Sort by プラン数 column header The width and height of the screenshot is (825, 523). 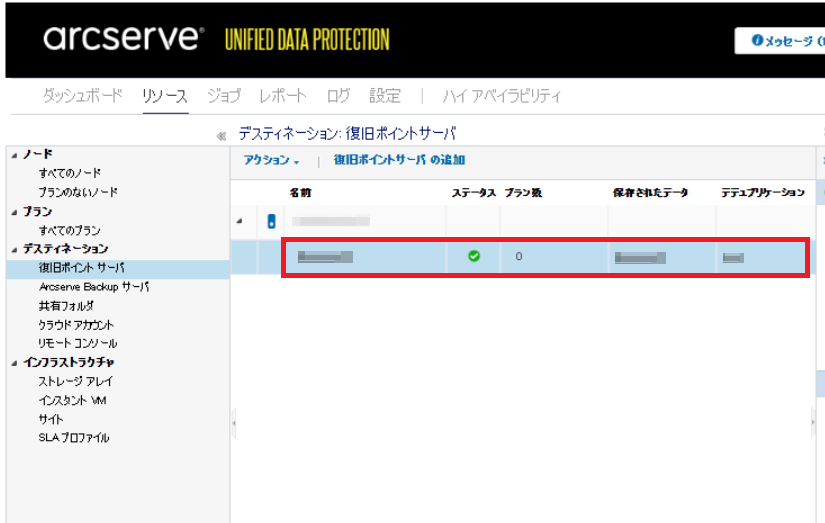(523, 193)
